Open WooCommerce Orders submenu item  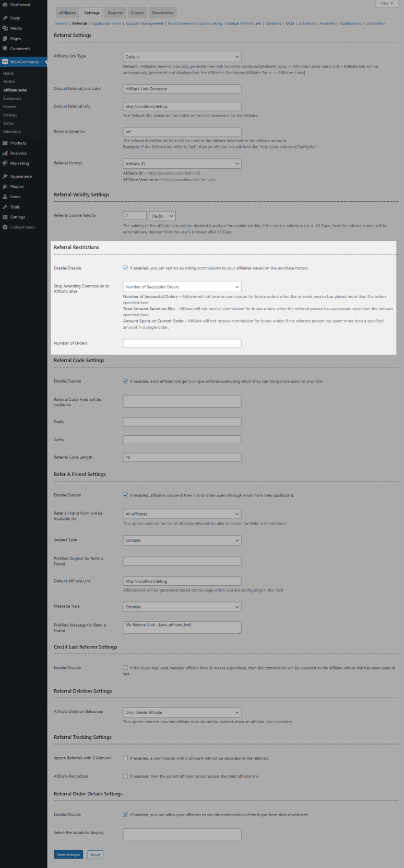9,82
